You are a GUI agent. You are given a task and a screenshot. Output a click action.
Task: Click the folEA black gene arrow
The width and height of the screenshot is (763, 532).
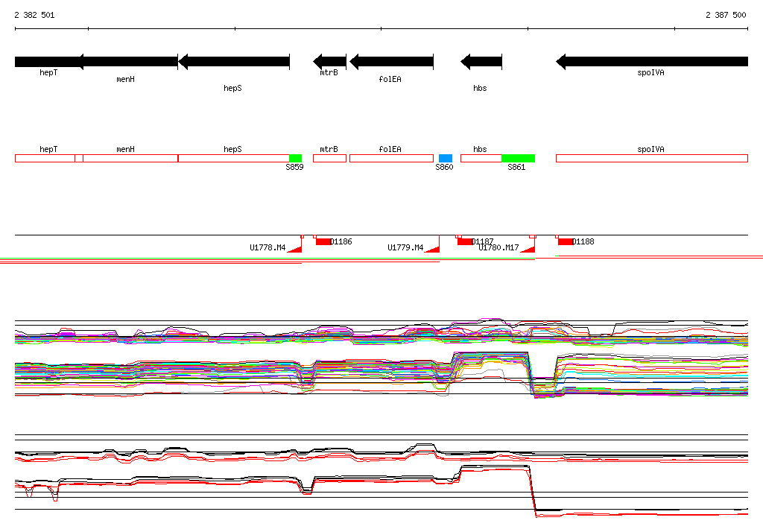coord(392,61)
